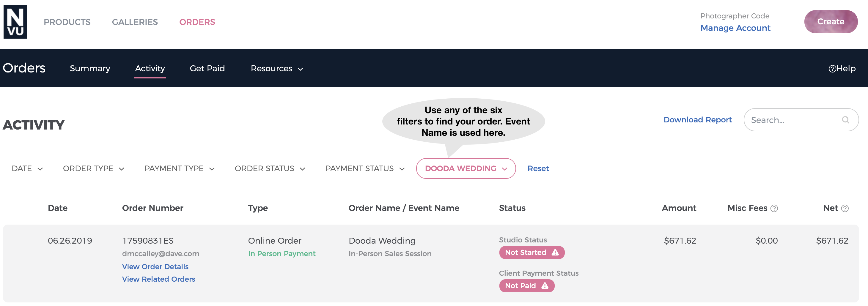Switch to the Get Paid tab
Viewport: 868px width, 306px height.
pos(207,68)
